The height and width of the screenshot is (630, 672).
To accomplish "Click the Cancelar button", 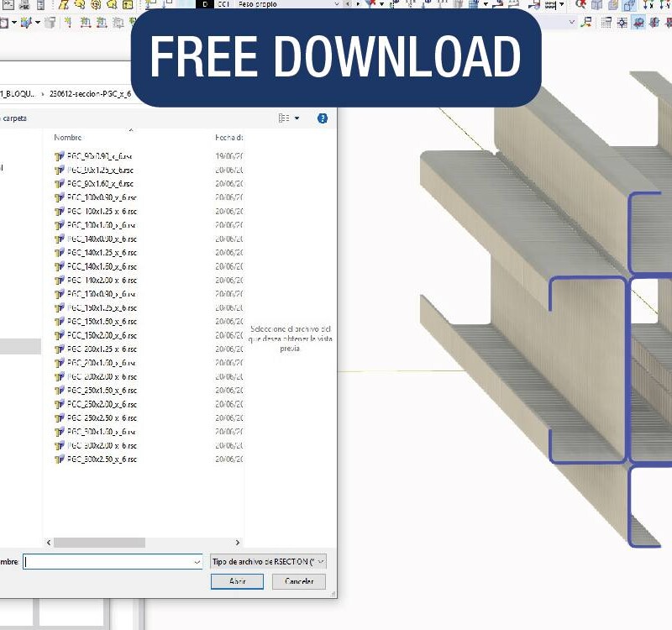I will [299, 581].
